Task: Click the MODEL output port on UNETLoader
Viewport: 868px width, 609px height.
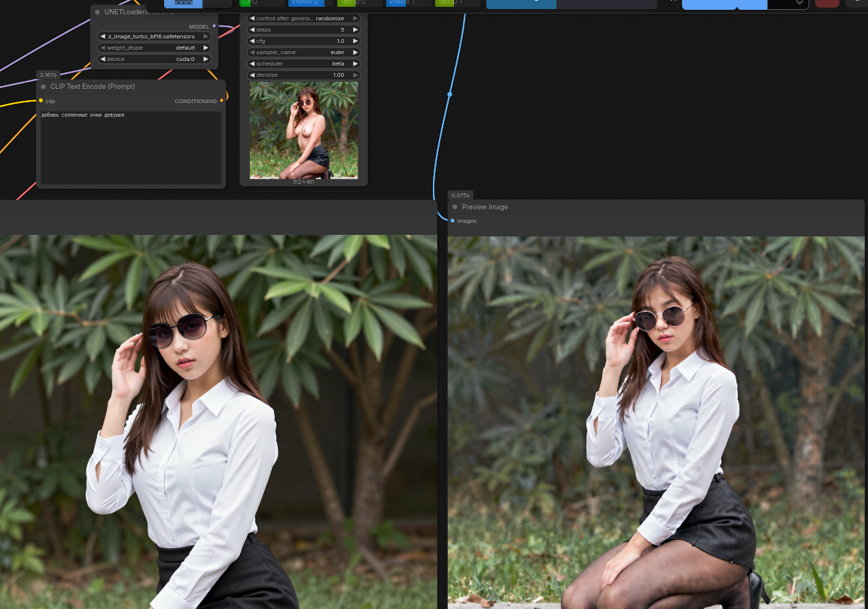Action: coord(215,26)
